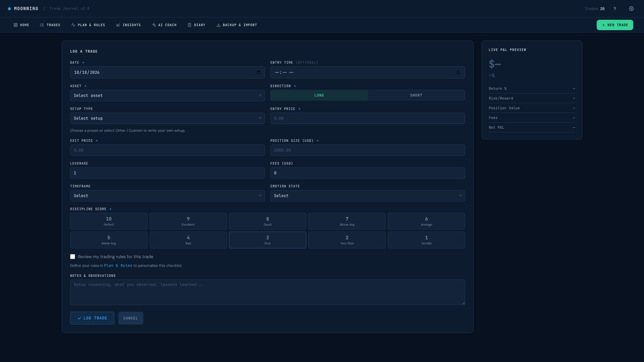Image resolution: width=644 pixels, height=362 pixels.
Task: Open the Insights tab
Action: pos(128,25)
